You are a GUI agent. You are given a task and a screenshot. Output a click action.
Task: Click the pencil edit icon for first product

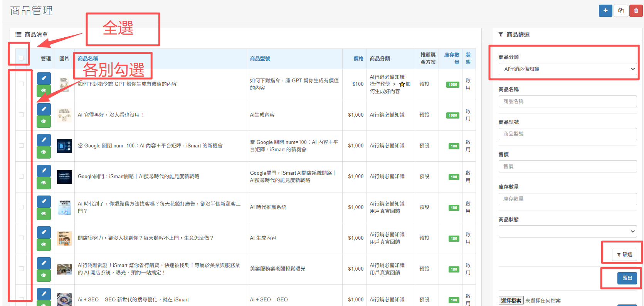tap(44, 78)
